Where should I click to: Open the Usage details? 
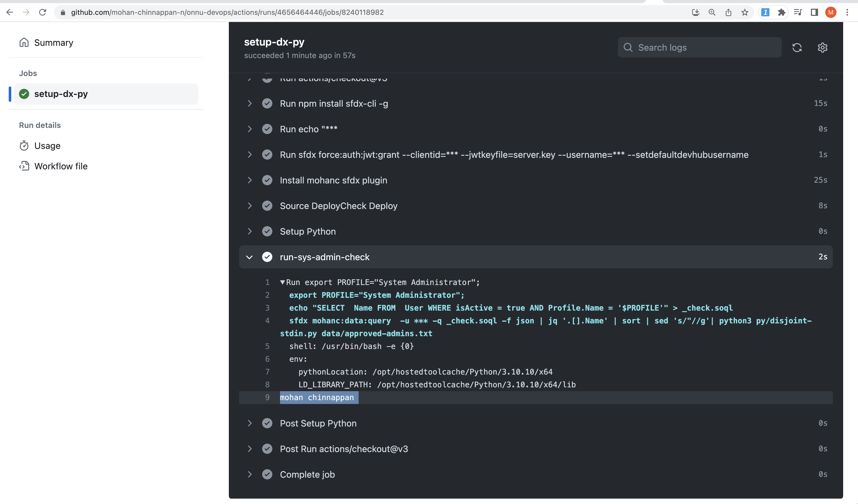click(47, 146)
